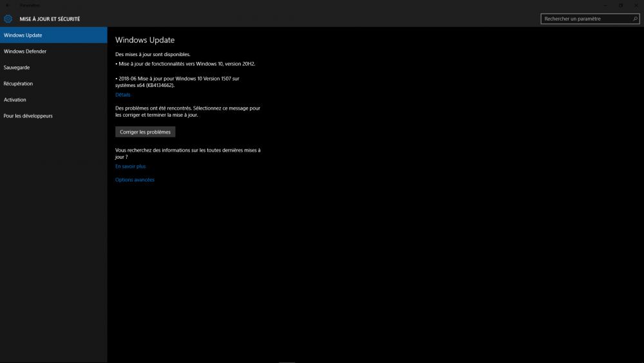The width and height of the screenshot is (644, 363).
Task: Click Des mises à jour sont disponibles text
Action: click(153, 54)
